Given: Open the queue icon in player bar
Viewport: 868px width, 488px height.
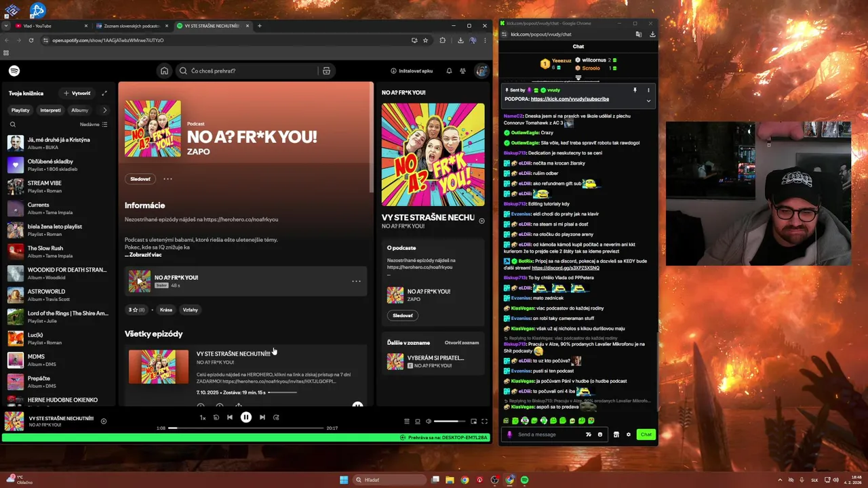Looking at the screenshot, I should pyautogui.click(x=407, y=421).
